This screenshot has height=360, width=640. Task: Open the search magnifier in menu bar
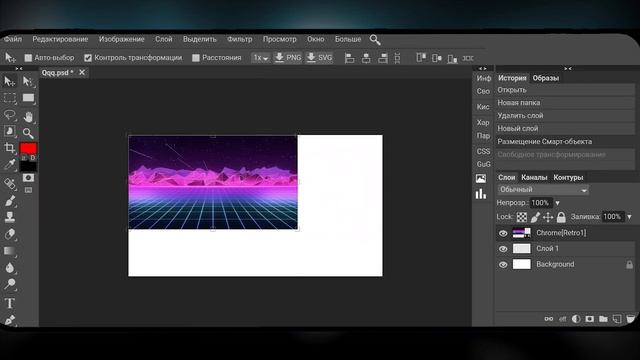pyautogui.click(x=375, y=40)
